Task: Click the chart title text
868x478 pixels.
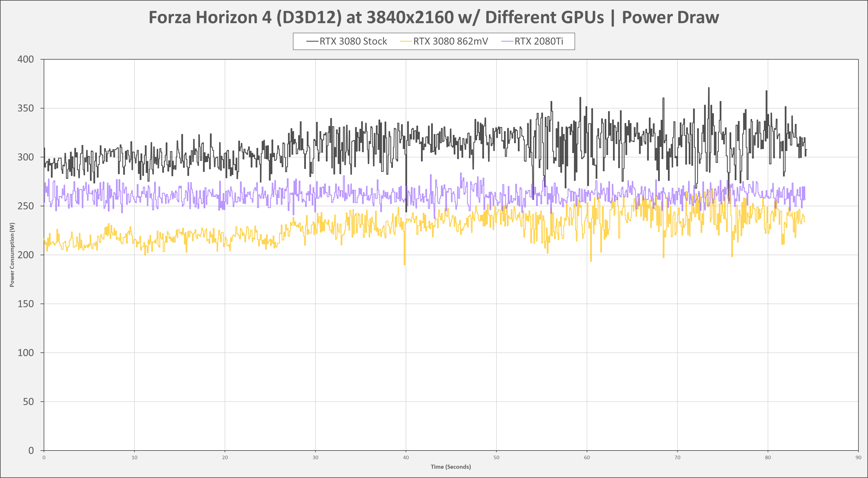Action: (x=434, y=18)
